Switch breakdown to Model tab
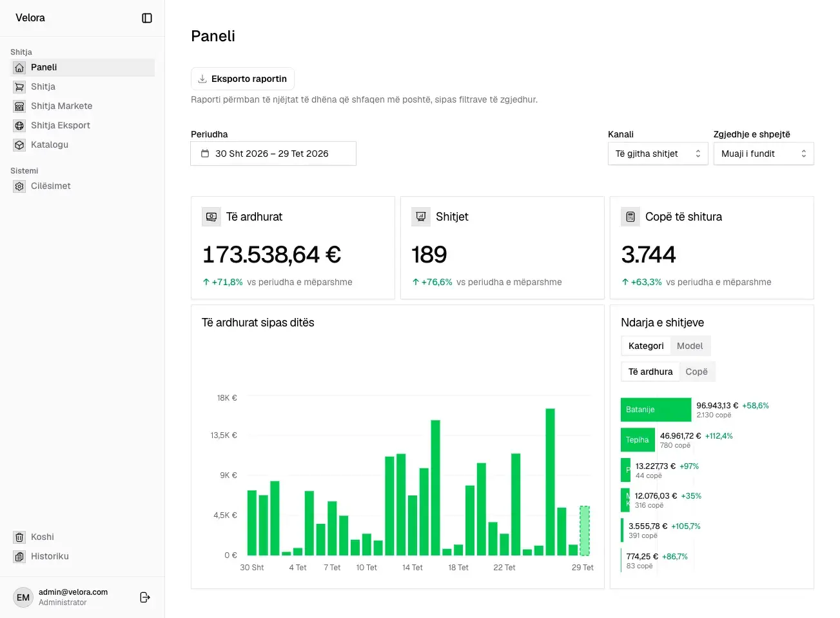The width and height of the screenshot is (840, 618). click(x=690, y=346)
